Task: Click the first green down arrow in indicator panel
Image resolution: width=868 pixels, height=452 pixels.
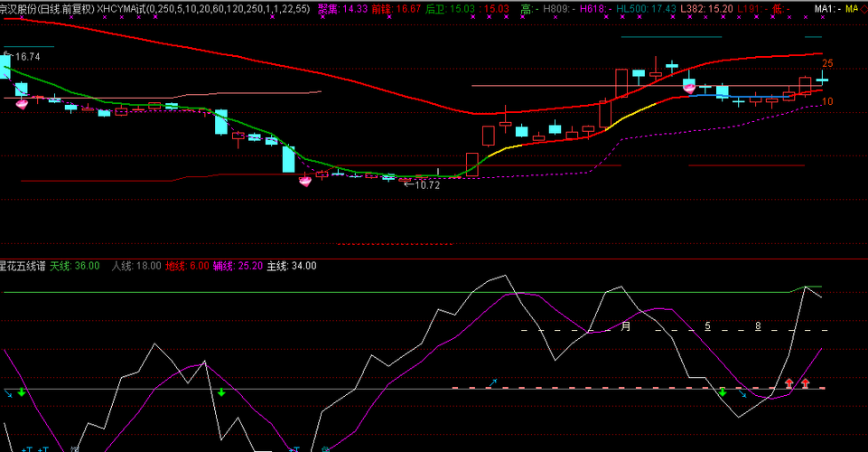Action: click(22, 392)
